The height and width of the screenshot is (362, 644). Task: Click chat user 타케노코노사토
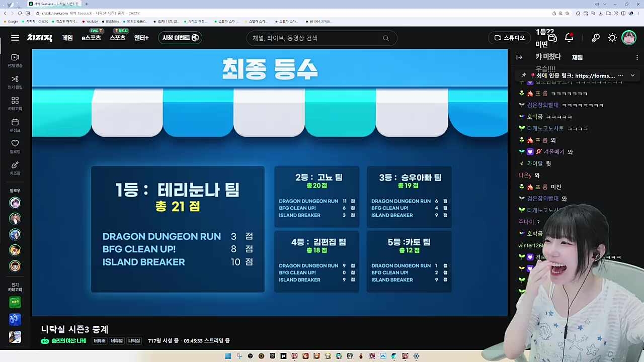tap(545, 128)
